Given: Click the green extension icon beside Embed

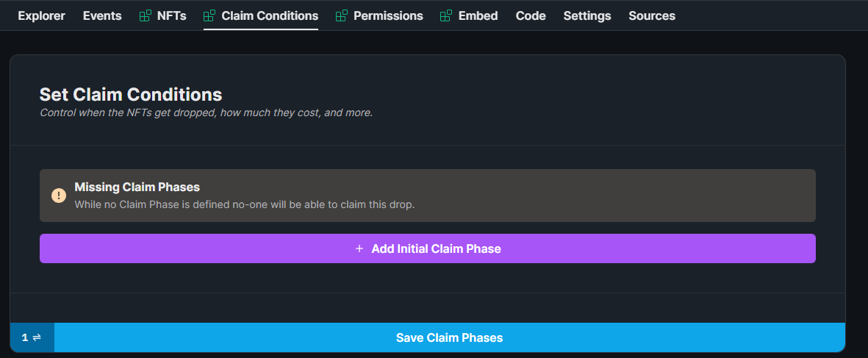Looking at the screenshot, I should pos(445,16).
